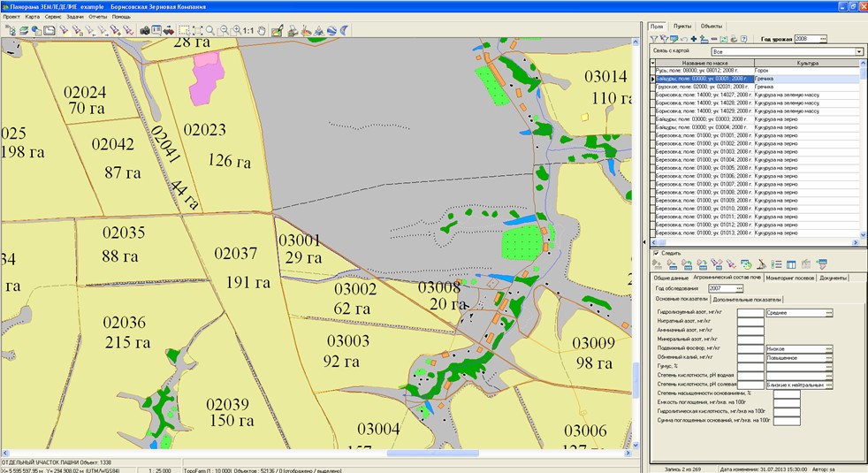Click the Культура column header
This screenshot has width=868, height=473.
click(807, 64)
